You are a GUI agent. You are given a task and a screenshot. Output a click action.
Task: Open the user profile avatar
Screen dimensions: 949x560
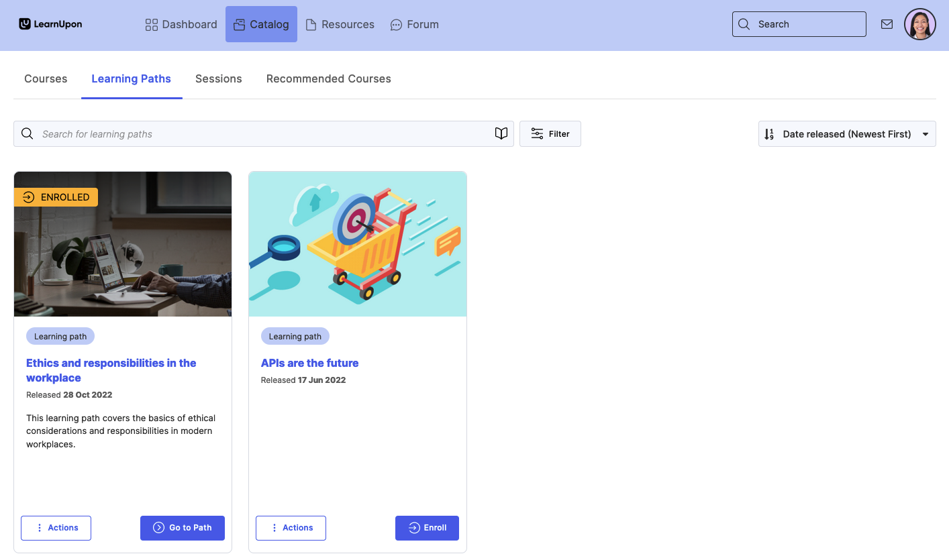point(919,24)
